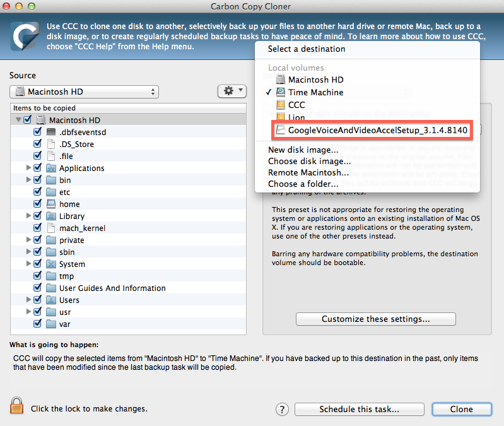Click the .DS_Store document icon
The width and height of the screenshot is (504, 426).
point(51,144)
